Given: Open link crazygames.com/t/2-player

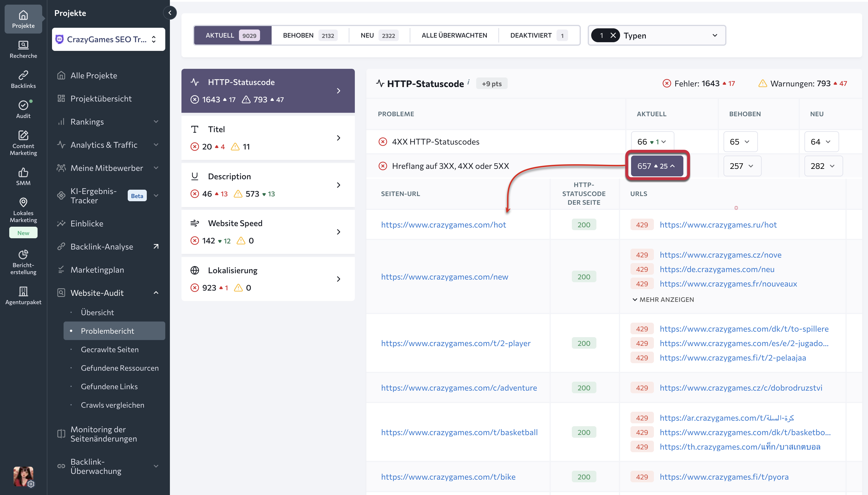Looking at the screenshot, I should pos(456,343).
